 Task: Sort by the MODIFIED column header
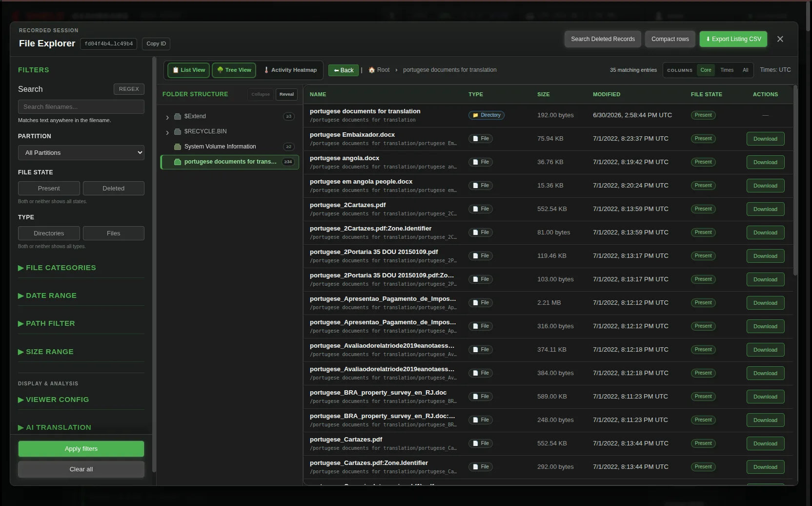pos(607,94)
